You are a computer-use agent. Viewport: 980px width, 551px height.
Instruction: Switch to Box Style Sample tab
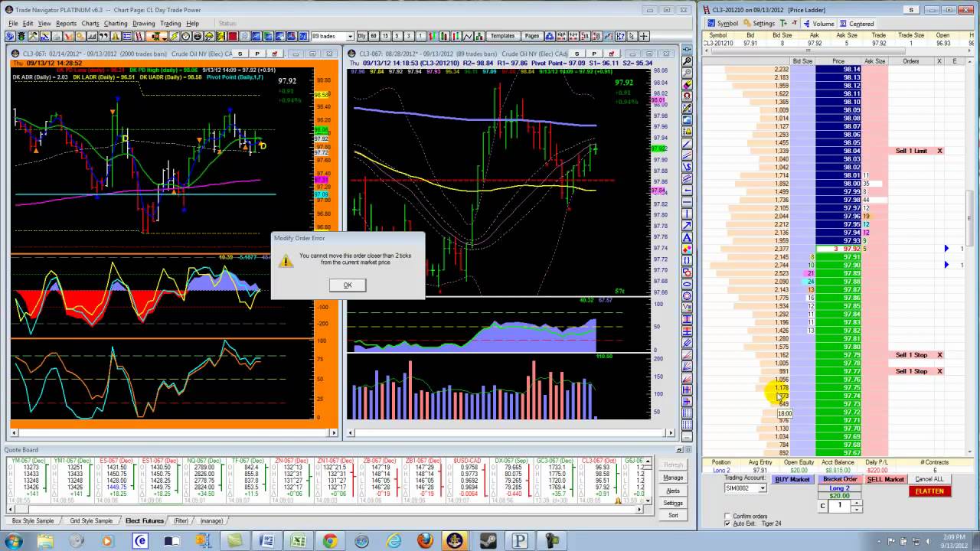pyautogui.click(x=33, y=520)
